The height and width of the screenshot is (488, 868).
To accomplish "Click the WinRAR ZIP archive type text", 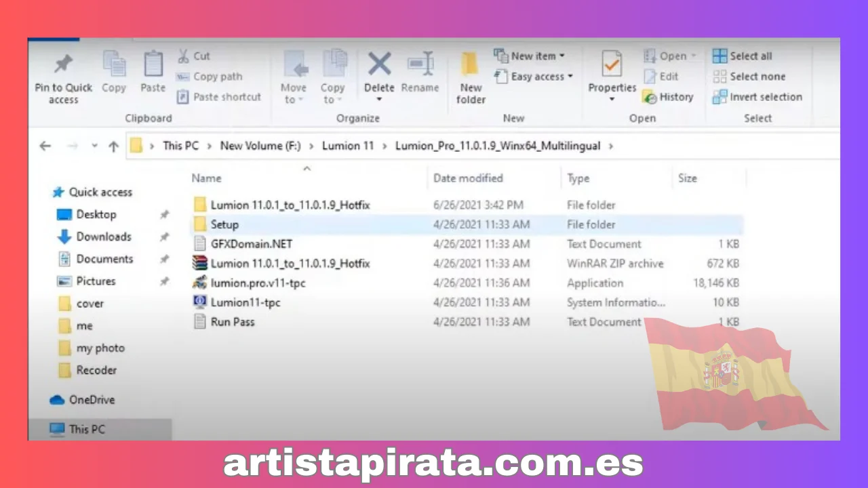I will click(x=615, y=264).
